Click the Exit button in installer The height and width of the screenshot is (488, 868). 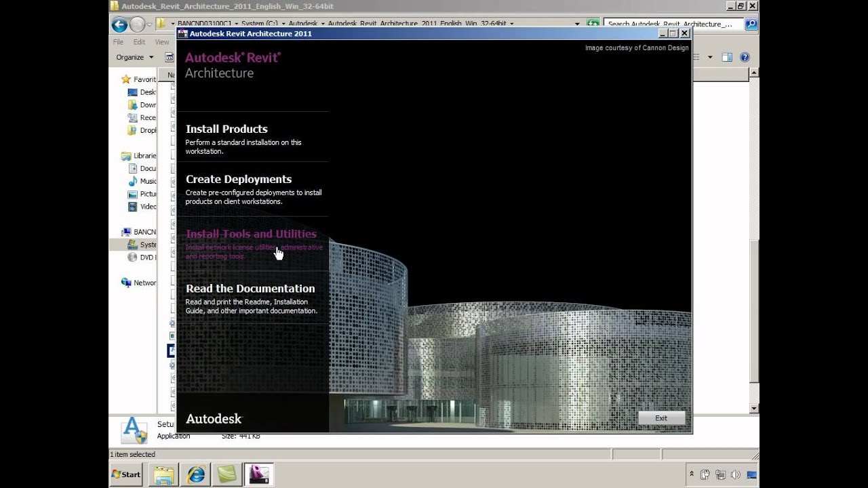pos(661,418)
